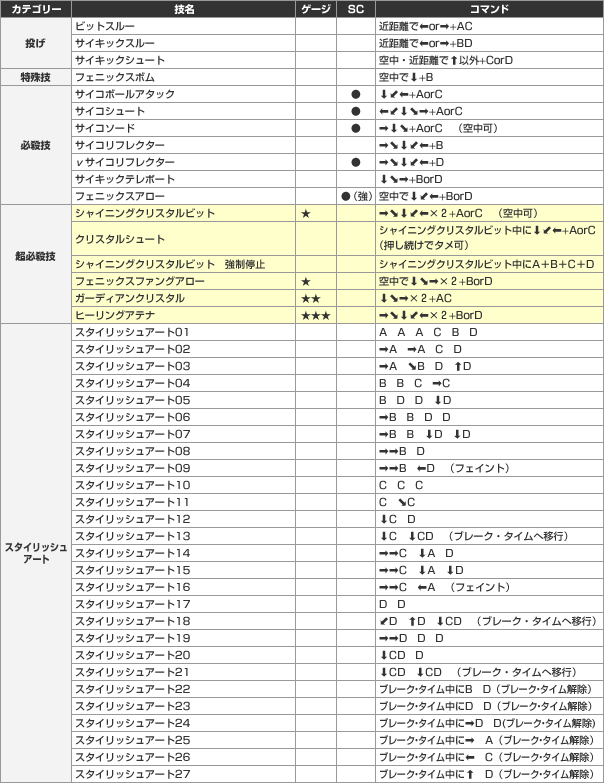This screenshot has height=783, width=604.
Task: Click the 'コマンド' column header
Action: pos(489,9)
